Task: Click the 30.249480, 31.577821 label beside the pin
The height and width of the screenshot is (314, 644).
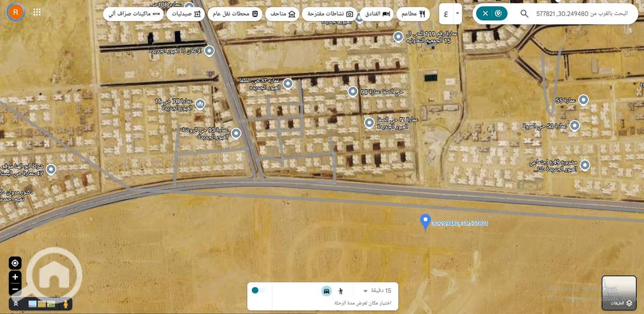Action: pyautogui.click(x=460, y=223)
